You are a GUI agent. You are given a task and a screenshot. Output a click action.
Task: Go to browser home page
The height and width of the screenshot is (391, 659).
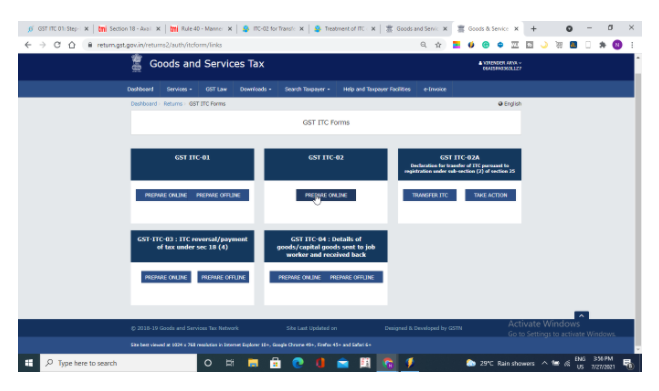pos(72,45)
